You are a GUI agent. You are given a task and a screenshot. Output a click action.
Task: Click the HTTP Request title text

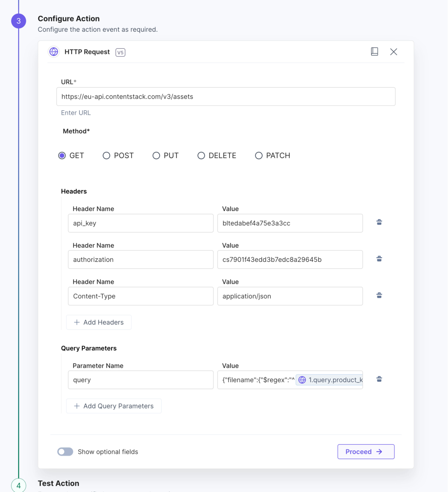87,52
